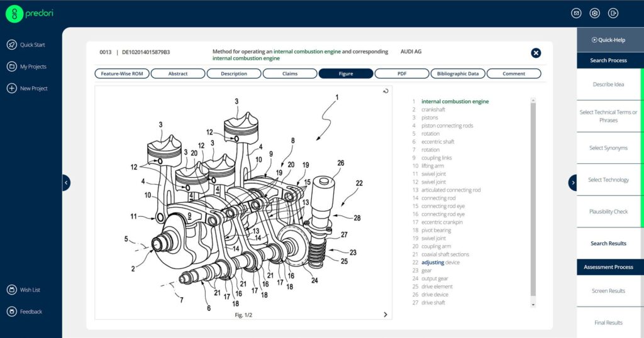Click 'pistons' list entry

429,117
